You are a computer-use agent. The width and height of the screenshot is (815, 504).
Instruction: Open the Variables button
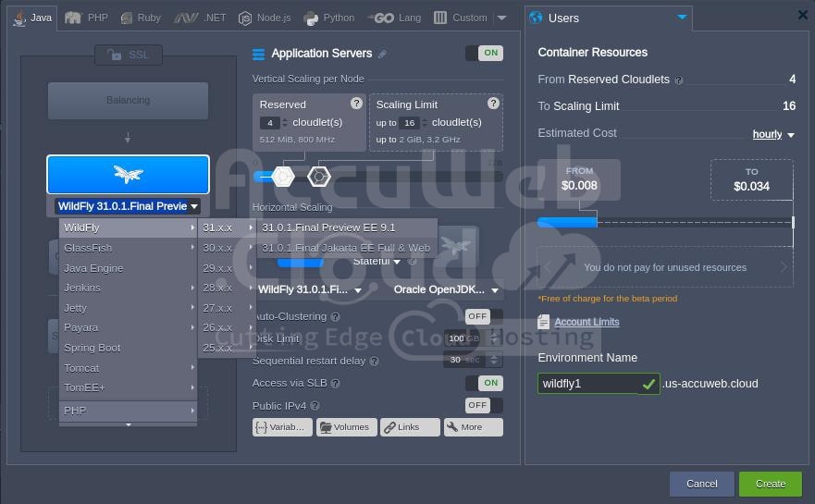click(x=282, y=427)
